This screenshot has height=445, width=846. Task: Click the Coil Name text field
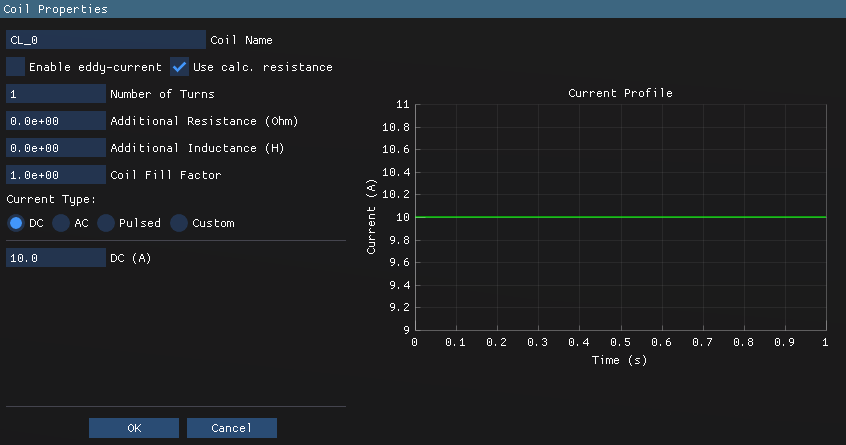point(105,40)
